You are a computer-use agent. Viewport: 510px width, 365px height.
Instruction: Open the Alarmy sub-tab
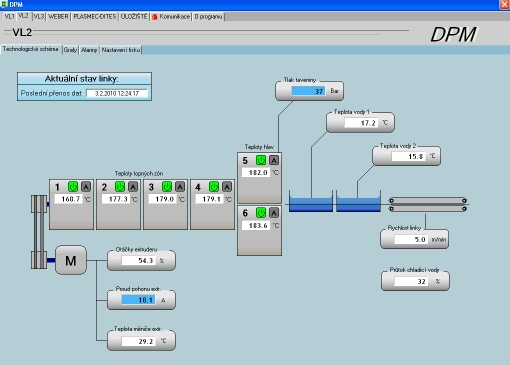[x=89, y=50]
